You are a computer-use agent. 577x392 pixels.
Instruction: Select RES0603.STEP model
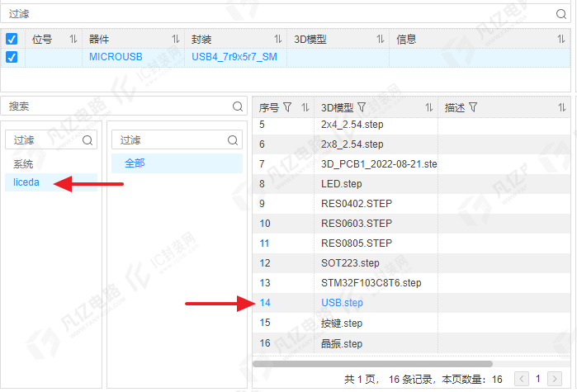point(357,224)
